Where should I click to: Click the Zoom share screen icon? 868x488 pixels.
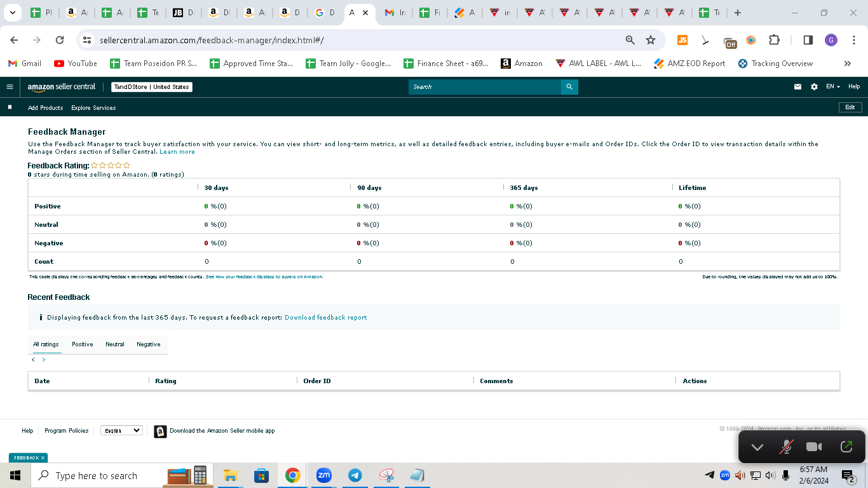click(846, 447)
